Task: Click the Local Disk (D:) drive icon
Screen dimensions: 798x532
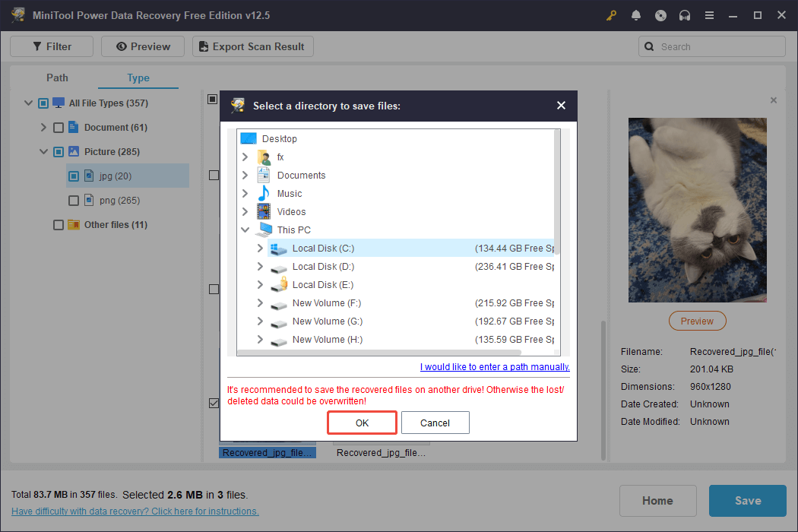Action: pos(278,268)
